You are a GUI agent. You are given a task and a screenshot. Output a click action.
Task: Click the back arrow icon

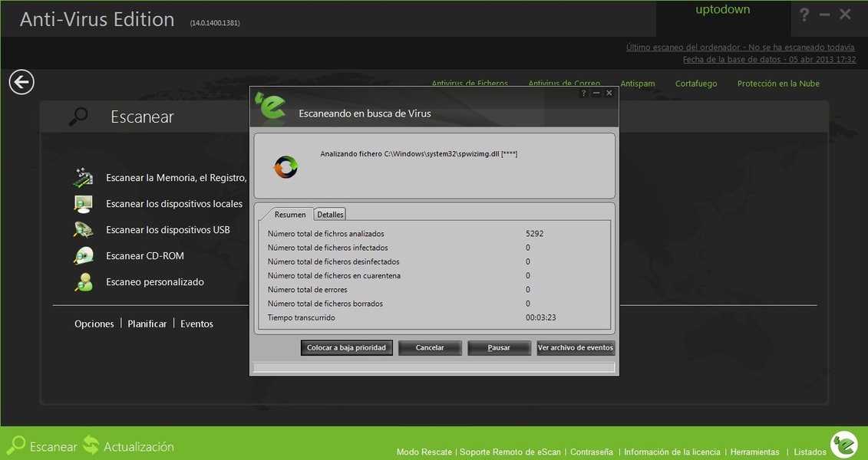click(21, 82)
